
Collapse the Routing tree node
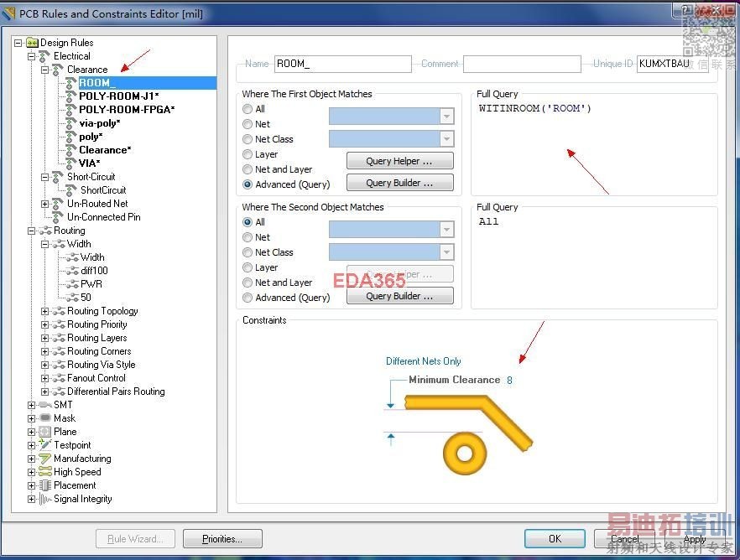coord(32,231)
